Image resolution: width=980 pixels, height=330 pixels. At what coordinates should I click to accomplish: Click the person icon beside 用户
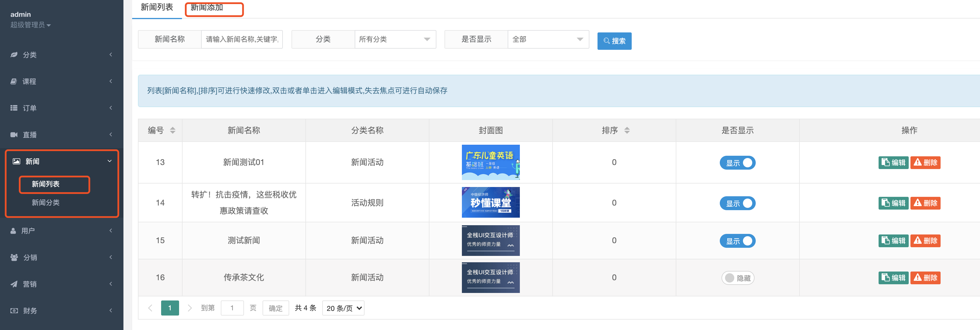13,231
